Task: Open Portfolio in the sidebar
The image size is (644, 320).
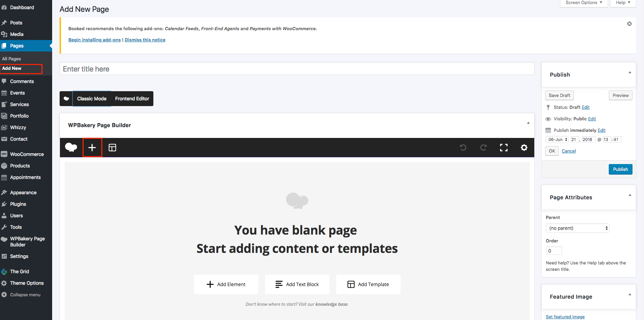Action: point(19,116)
